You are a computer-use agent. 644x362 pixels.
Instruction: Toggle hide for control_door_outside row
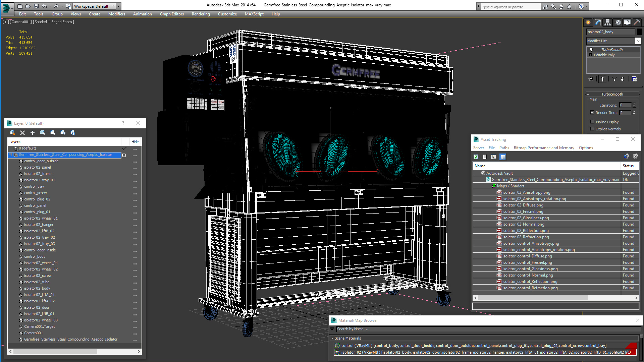pyautogui.click(x=135, y=162)
